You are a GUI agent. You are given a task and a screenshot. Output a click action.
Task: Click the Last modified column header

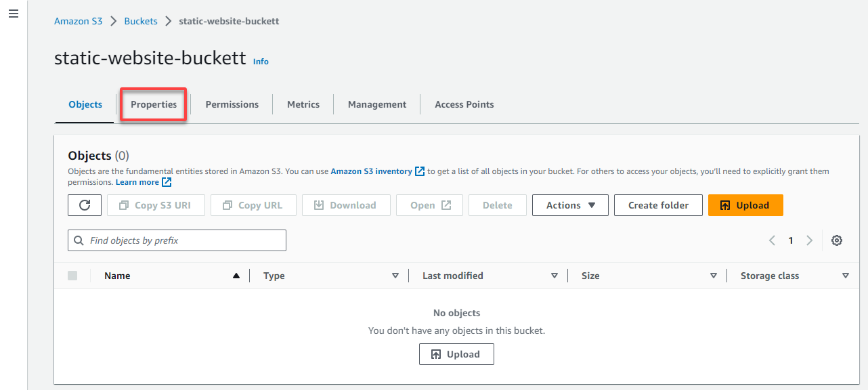click(x=453, y=276)
